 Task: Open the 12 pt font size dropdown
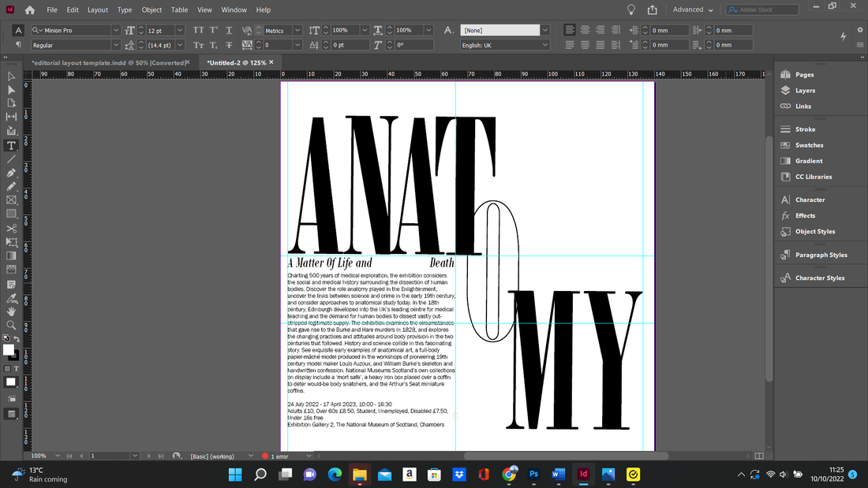tap(180, 31)
